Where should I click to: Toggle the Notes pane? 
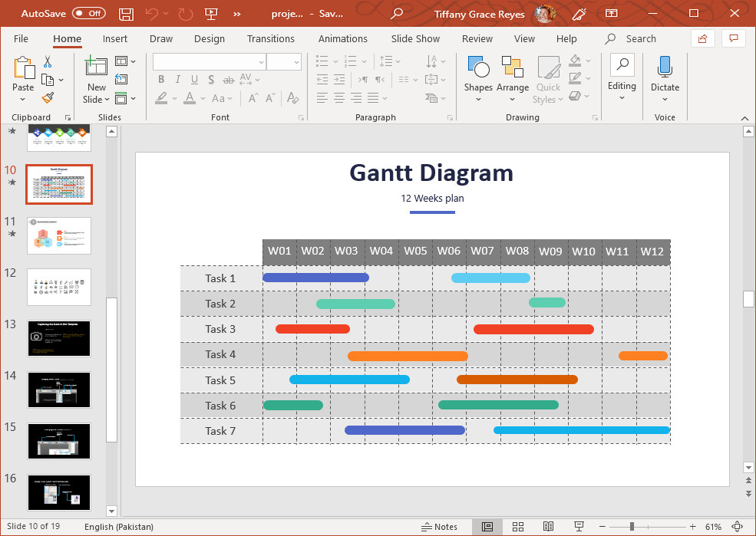tap(440, 527)
